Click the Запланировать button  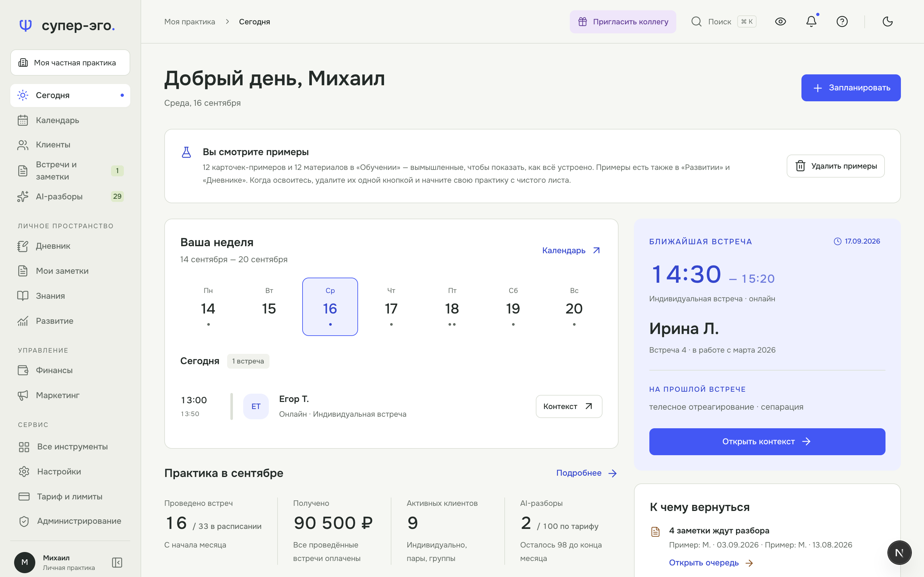click(851, 88)
